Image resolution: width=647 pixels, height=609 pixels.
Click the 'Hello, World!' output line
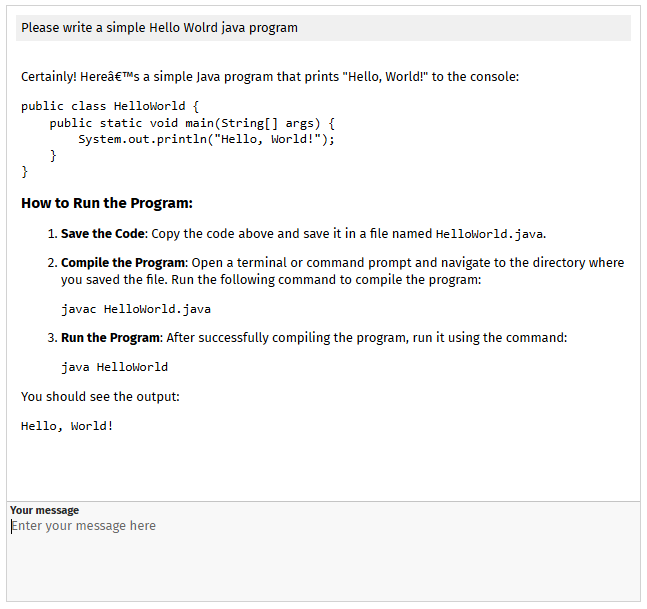[x=67, y=426]
